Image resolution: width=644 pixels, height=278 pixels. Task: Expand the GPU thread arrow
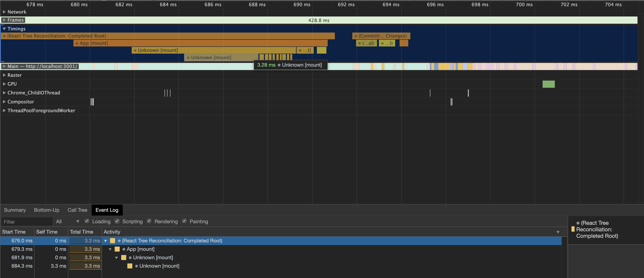[x=4, y=84]
